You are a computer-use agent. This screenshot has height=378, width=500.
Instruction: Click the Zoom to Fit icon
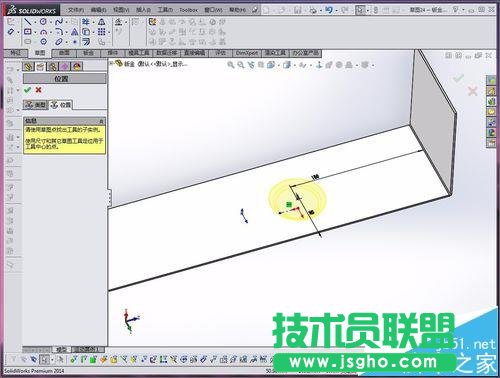click(230, 65)
